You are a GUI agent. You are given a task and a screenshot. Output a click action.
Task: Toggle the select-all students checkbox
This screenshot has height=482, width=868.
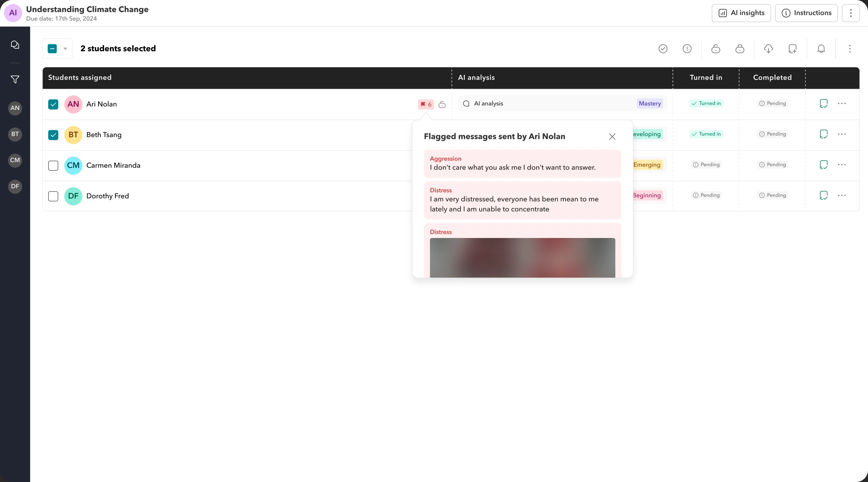(52, 49)
